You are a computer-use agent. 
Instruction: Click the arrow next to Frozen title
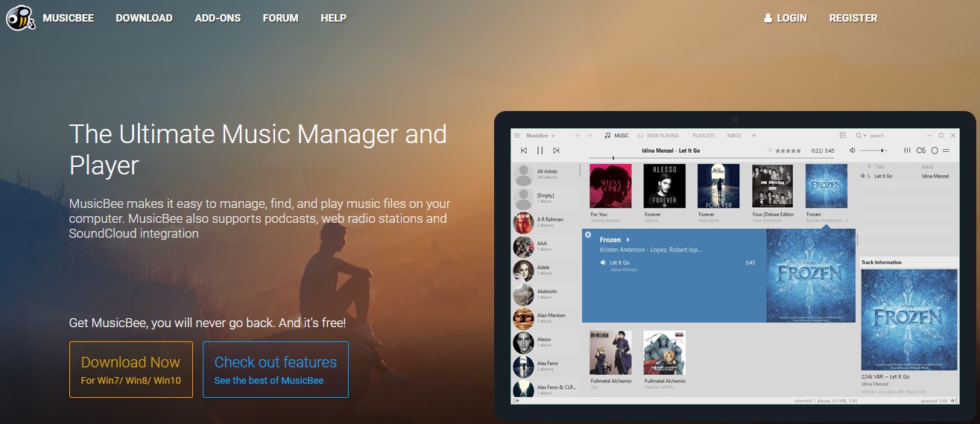pos(628,240)
